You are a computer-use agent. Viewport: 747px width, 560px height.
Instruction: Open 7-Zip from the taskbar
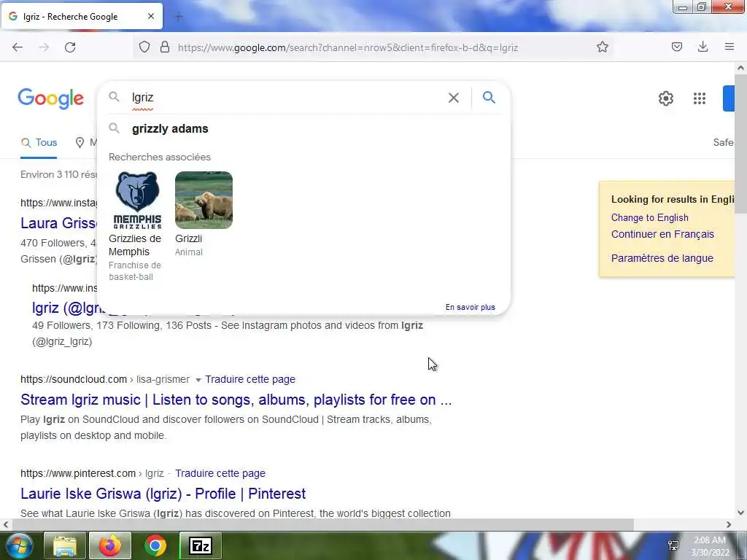click(x=201, y=545)
